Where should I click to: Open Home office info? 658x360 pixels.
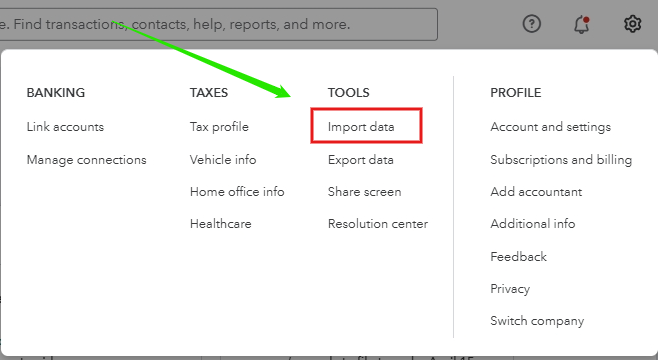237,192
